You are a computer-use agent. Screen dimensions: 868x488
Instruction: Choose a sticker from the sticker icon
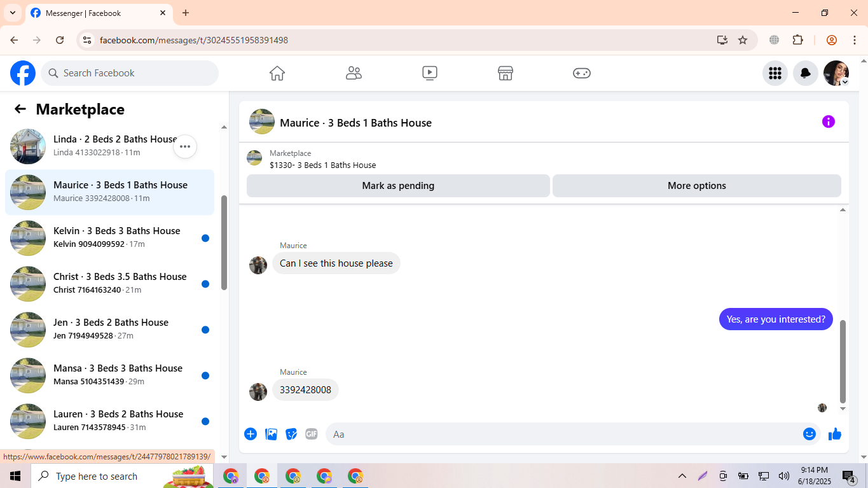tap(291, 434)
